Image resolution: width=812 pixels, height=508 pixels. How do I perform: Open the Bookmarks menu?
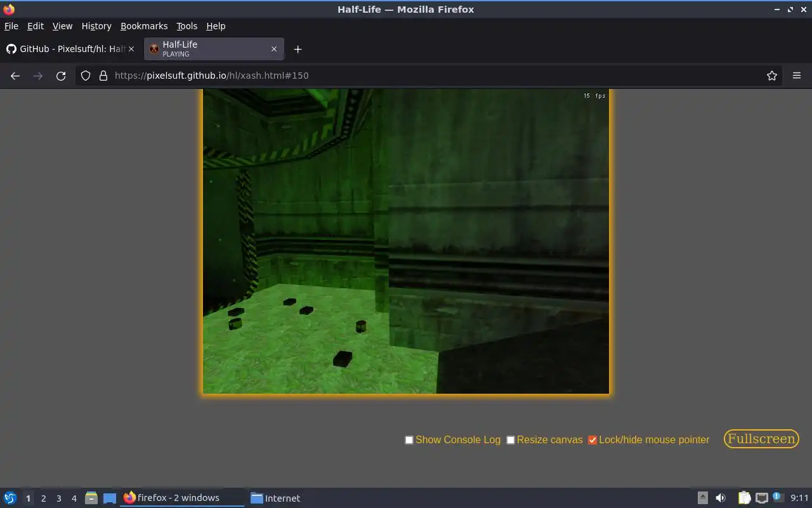(144, 26)
